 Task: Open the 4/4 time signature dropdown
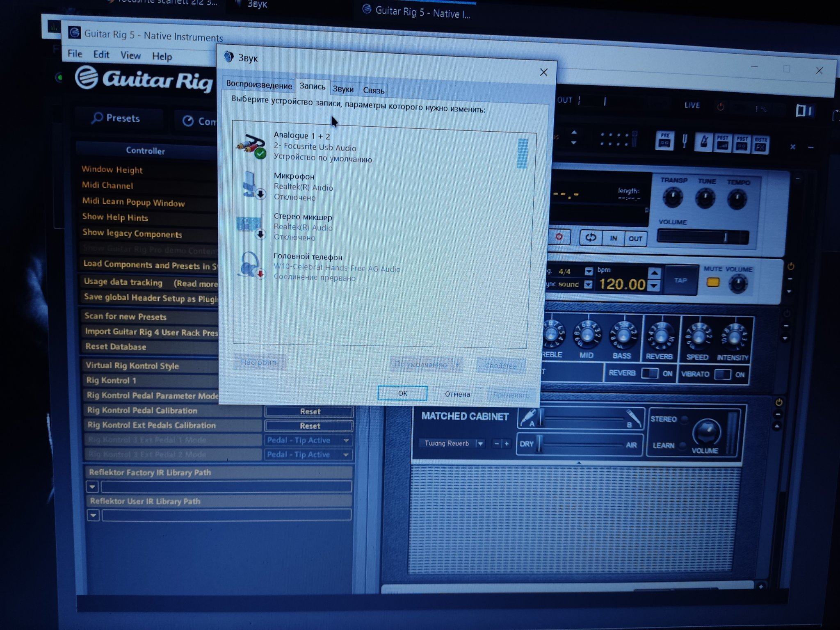coord(589,271)
